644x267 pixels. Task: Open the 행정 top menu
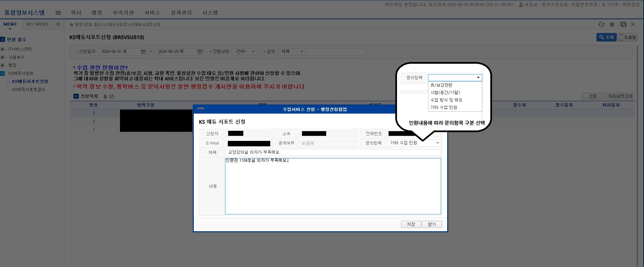click(x=97, y=12)
